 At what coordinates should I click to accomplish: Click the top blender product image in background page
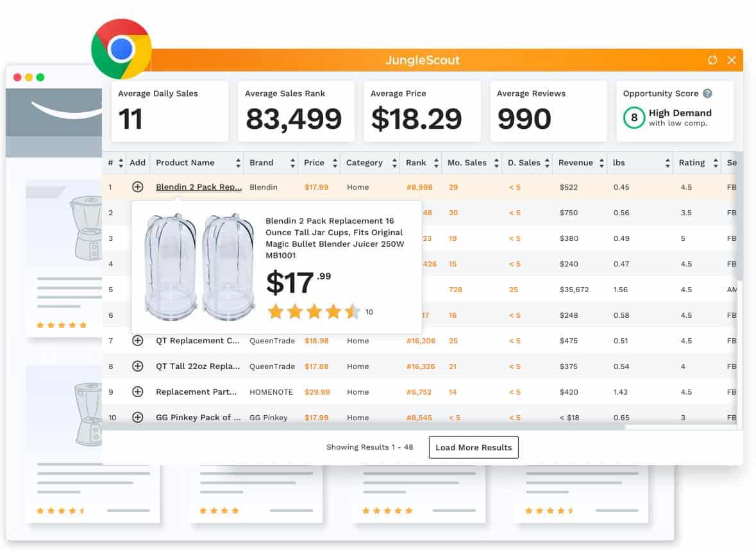pos(86,227)
